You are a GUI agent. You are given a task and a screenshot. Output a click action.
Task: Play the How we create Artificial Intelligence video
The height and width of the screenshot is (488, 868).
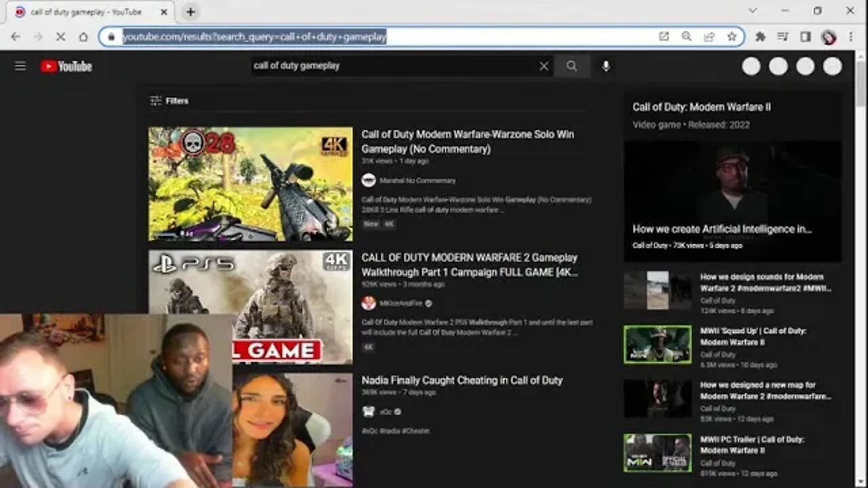point(732,201)
